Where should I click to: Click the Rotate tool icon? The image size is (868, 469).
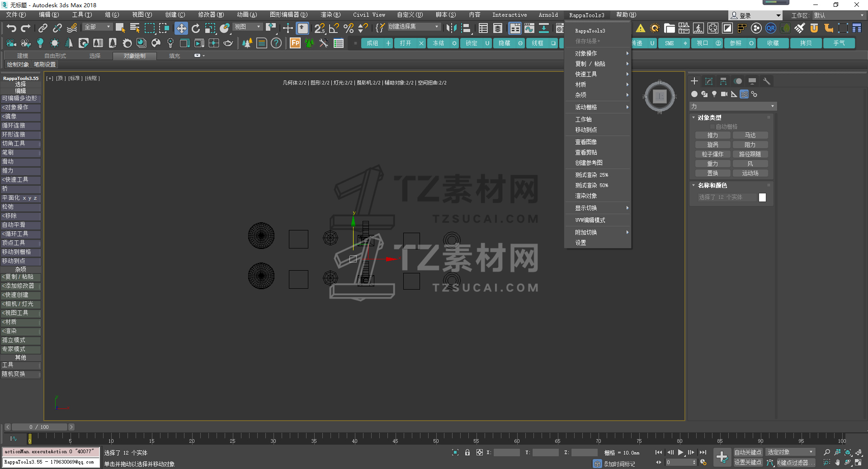[196, 28]
